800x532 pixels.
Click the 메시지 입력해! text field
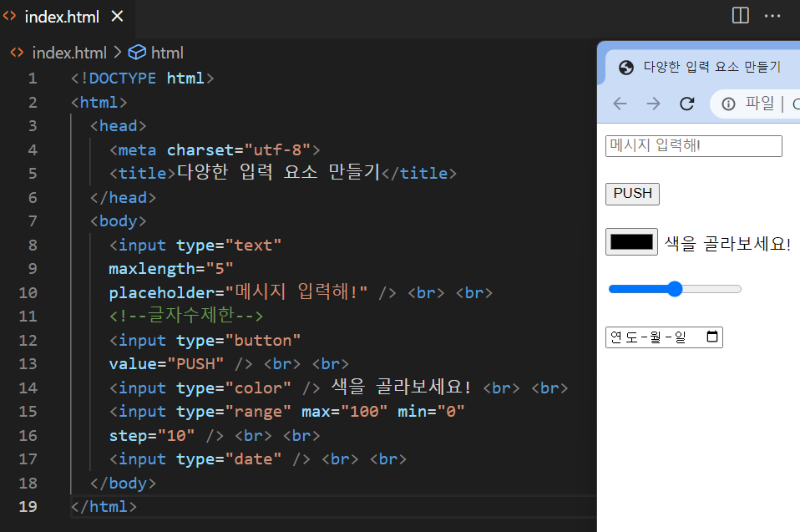point(693,146)
